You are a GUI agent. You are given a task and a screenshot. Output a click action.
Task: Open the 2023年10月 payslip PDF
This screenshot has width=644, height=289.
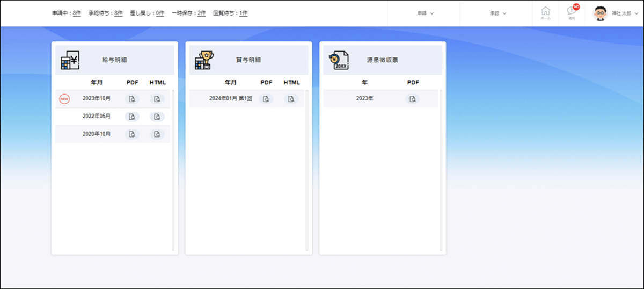pos(132,99)
